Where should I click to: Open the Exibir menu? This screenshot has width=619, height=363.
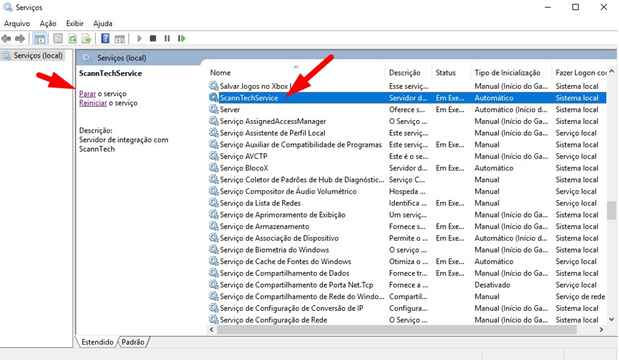75,24
